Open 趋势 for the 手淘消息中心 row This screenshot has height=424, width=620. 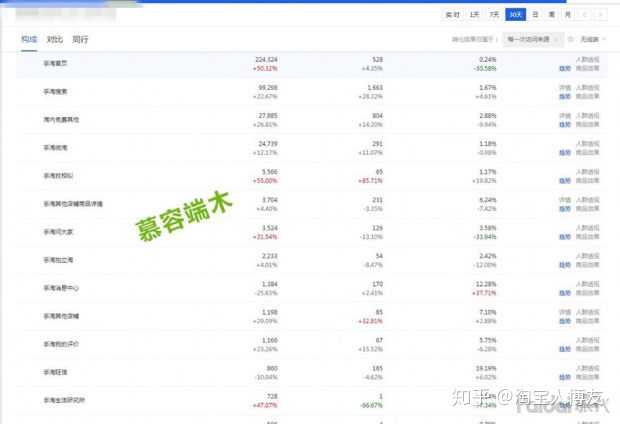565,293
